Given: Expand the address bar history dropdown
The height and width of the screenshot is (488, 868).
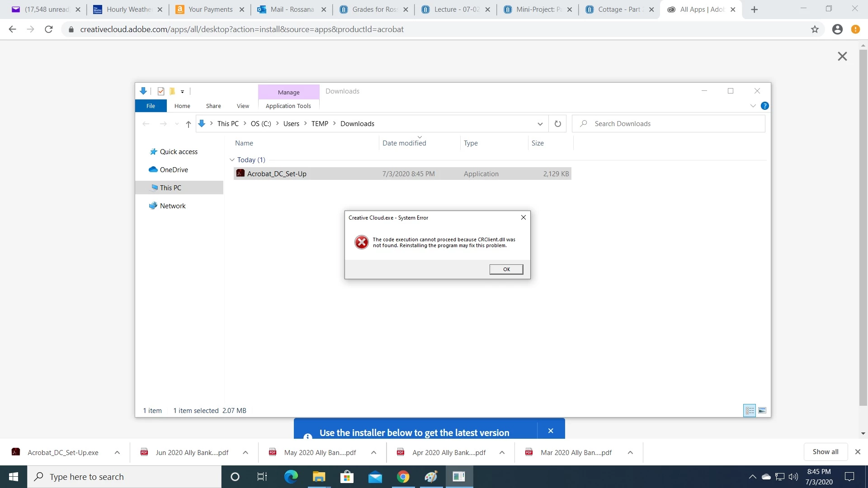Looking at the screenshot, I should point(540,124).
